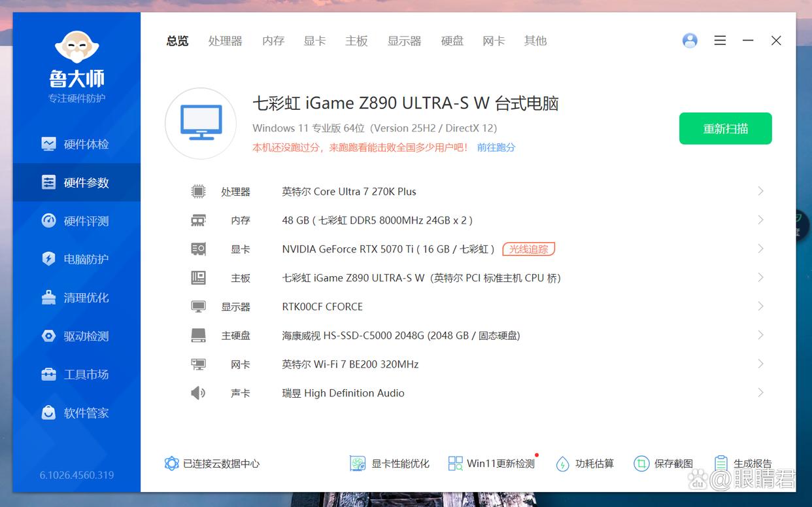This screenshot has width=812, height=507.
Task: Click version number 6.1026.4560.319
Action: [76, 475]
